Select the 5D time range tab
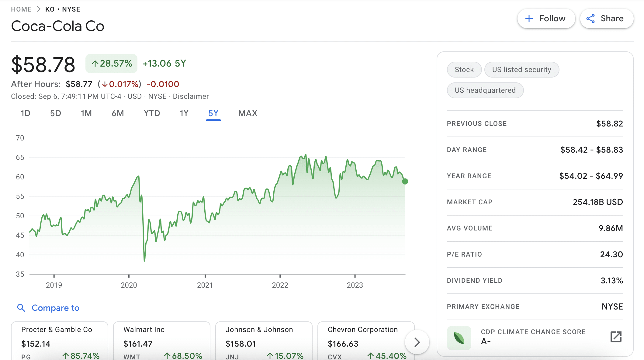This screenshot has height=360, width=644. (56, 113)
